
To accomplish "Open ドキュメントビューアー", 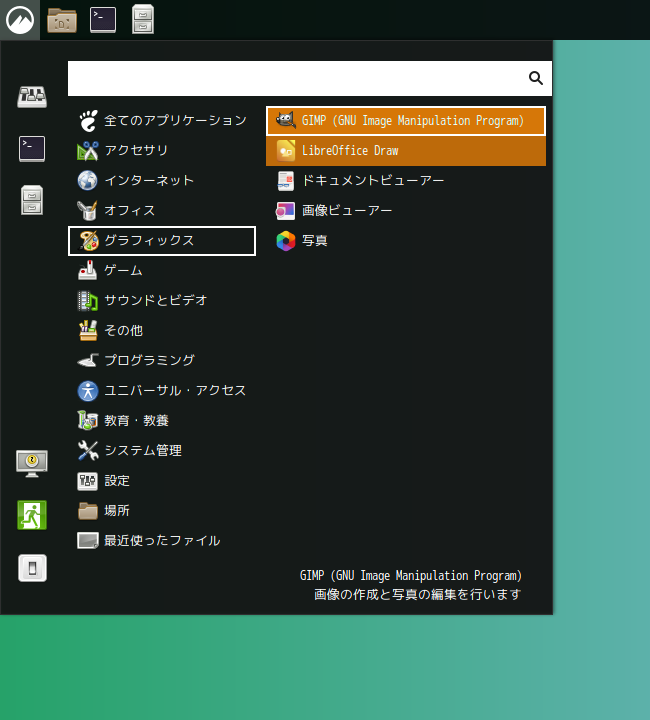I will point(406,180).
